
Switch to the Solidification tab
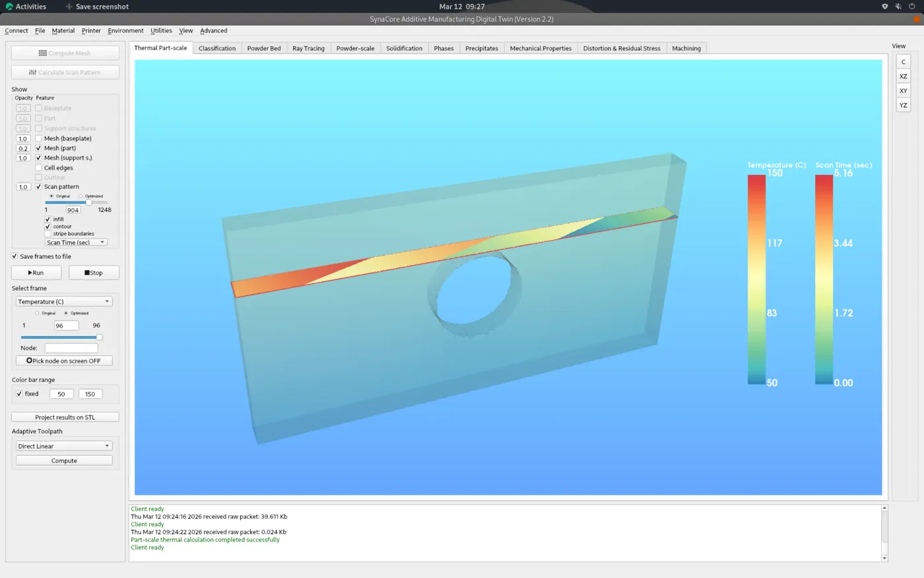(404, 48)
